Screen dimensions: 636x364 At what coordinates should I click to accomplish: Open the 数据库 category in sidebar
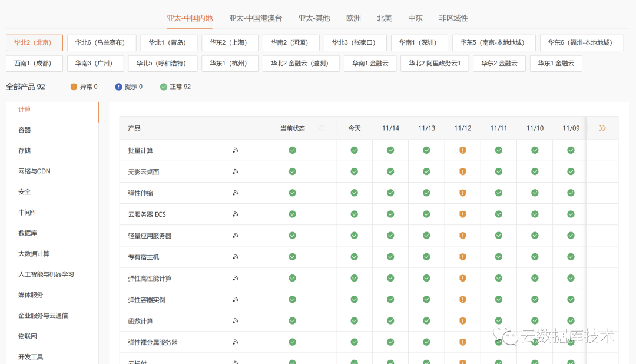28,233
